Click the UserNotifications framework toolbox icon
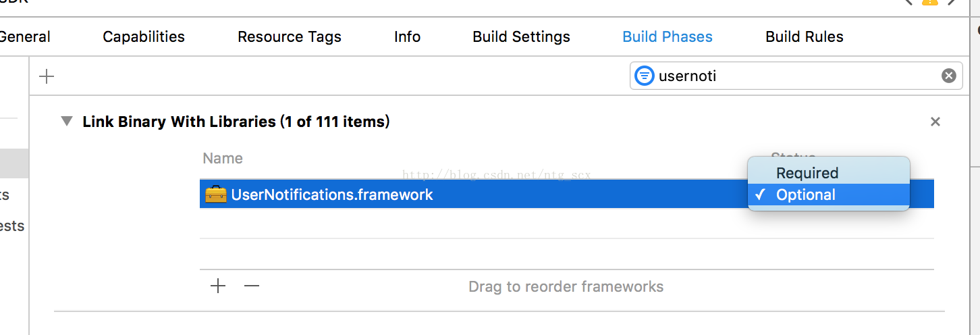The height and width of the screenshot is (335, 980). click(x=216, y=195)
